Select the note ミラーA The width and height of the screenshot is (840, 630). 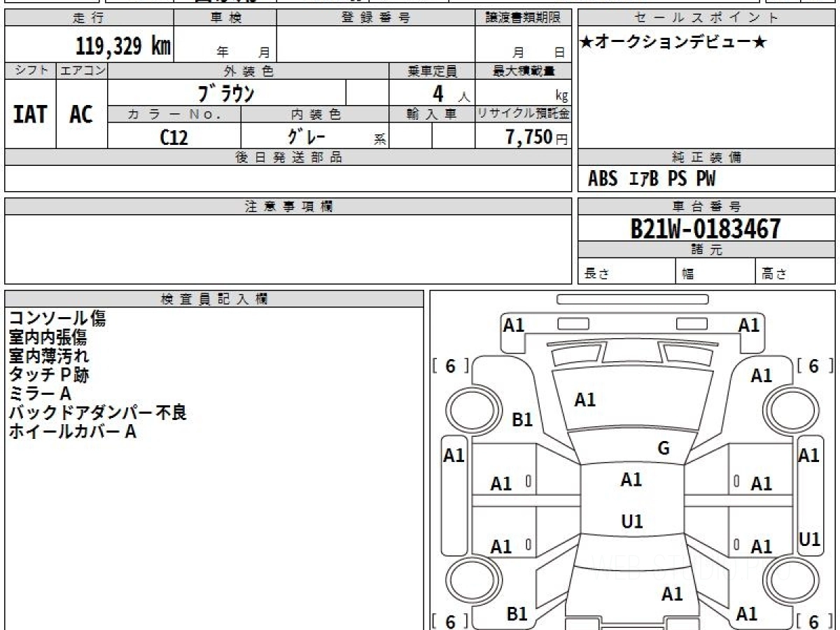click(40, 393)
